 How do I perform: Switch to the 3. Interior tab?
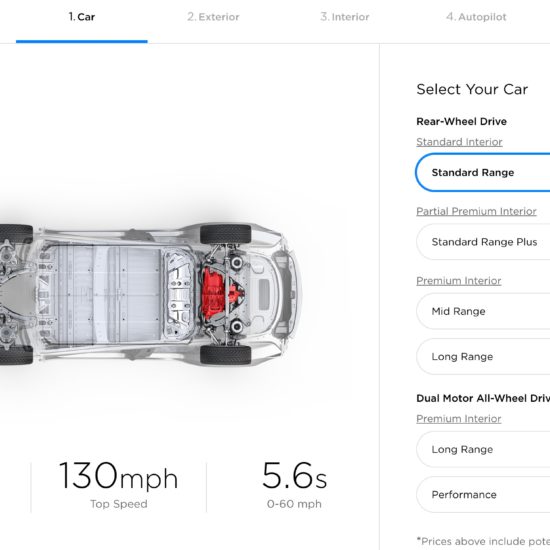pos(345,17)
